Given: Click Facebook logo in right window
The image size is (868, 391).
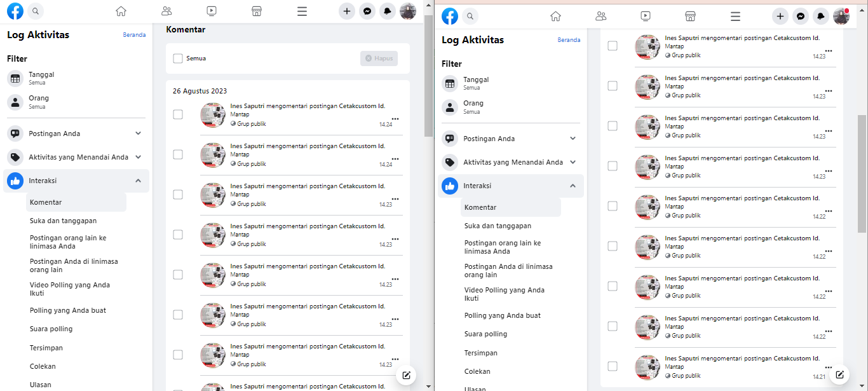Looking at the screenshot, I should click(x=450, y=16).
